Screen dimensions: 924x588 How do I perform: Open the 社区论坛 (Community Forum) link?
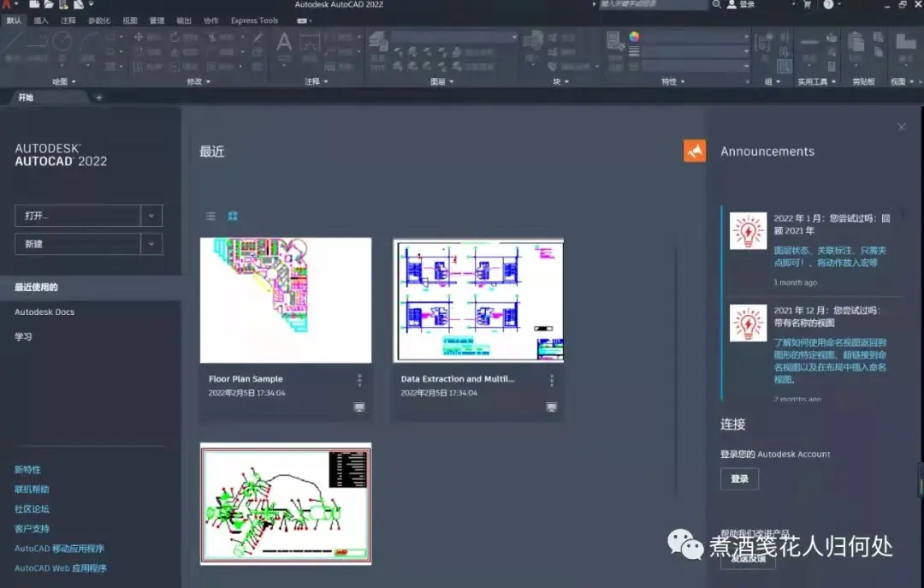tap(32, 509)
